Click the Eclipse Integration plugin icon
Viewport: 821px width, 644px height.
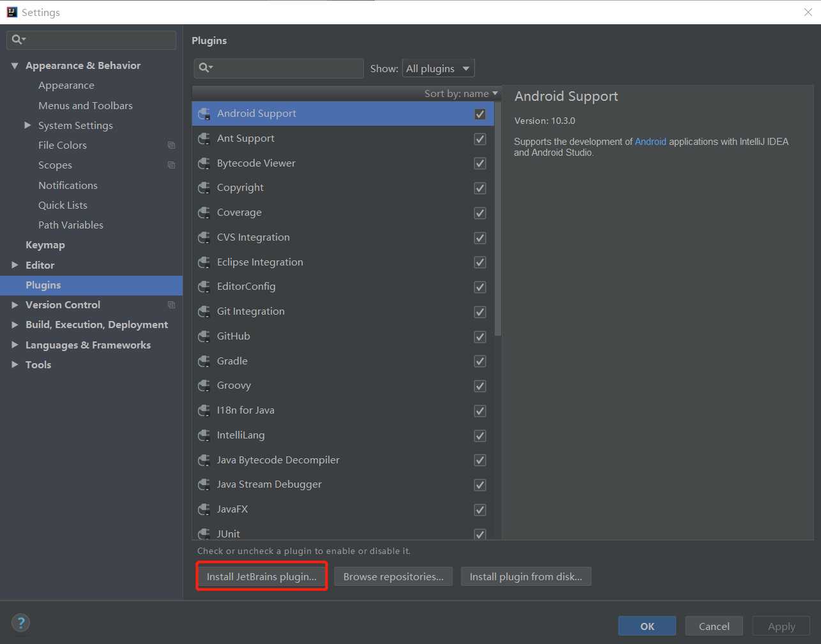204,262
